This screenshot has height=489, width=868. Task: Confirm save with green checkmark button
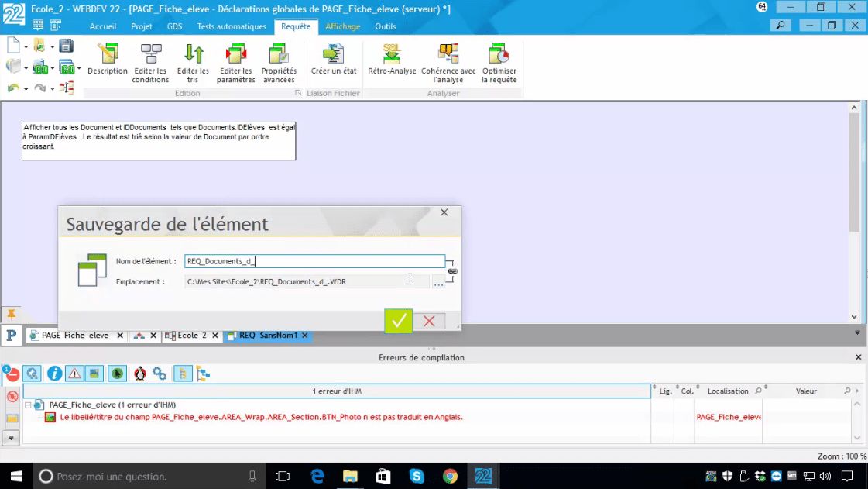399,321
